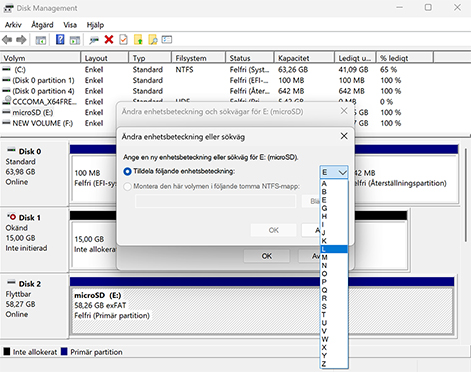
Task: Select the microSD (E:) 58,26 GB exFAT partition
Action: [x=262, y=311]
